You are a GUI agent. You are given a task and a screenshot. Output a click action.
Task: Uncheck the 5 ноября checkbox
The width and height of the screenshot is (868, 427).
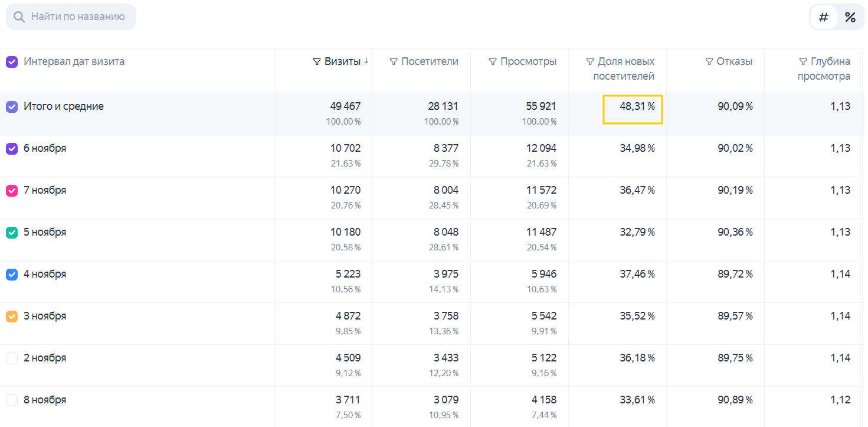[x=12, y=233]
